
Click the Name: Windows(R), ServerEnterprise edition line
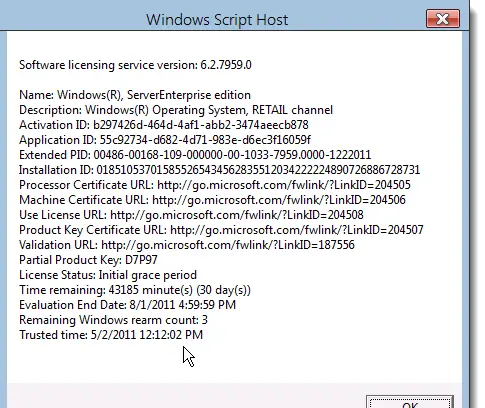click(x=135, y=95)
